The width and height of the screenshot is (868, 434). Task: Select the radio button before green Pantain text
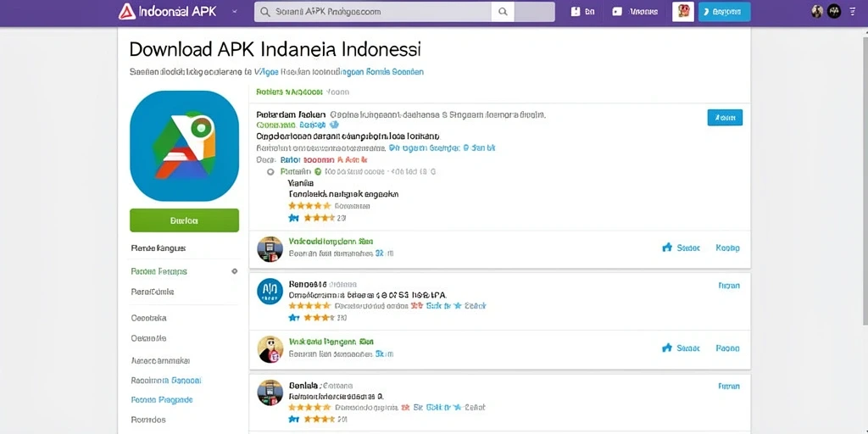270,171
